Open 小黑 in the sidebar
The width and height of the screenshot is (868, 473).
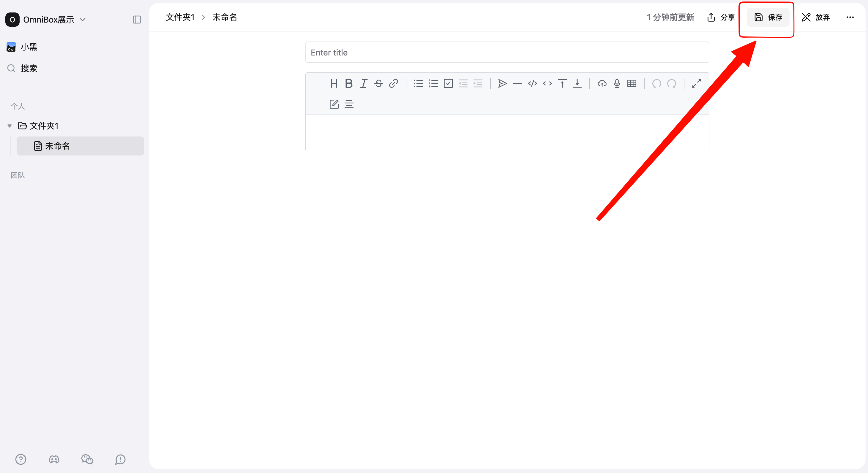click(29, 47)
